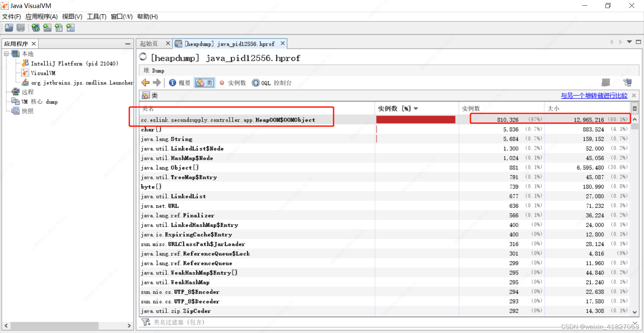The image size is (644, 333).
Task: Select the java.util.LinkedList$Node row
Action: click(x=385, y=148)
